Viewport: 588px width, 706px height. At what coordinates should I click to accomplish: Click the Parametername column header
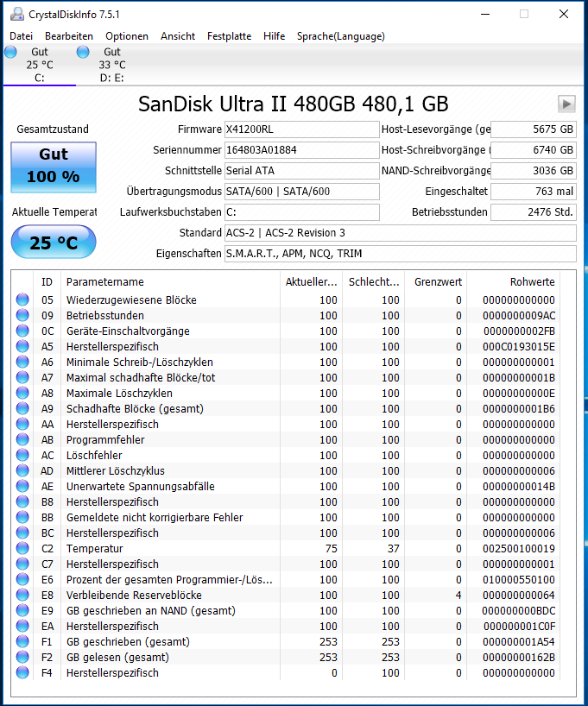(x=170, y=282)
